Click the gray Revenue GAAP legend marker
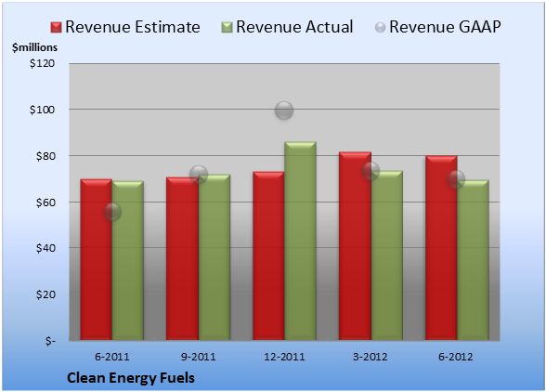 coord(381,28)
